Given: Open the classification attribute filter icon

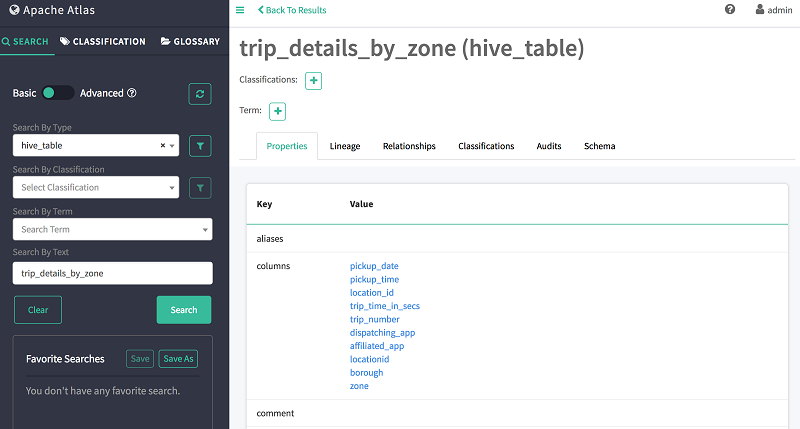Looking at the screenshot, I should click(200, 188).
